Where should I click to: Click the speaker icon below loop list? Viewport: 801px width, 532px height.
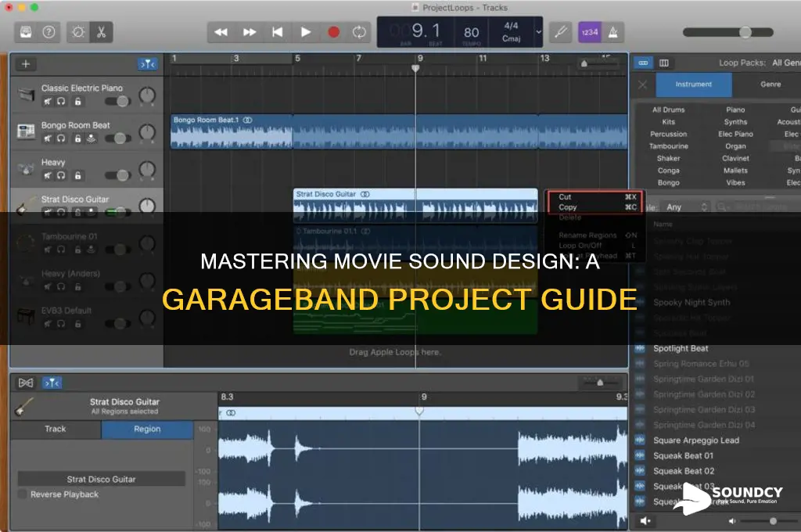(645, 521)
